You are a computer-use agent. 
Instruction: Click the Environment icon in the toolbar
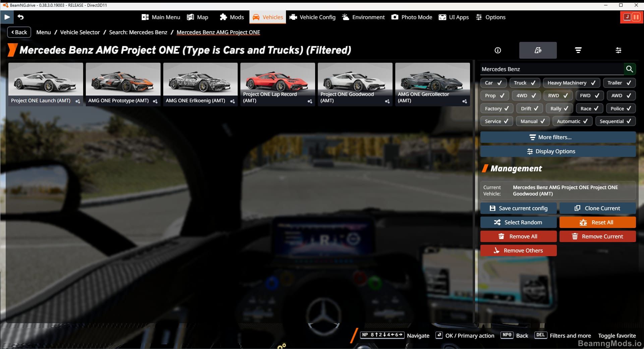pyautogui.click(x=345, y=17)
